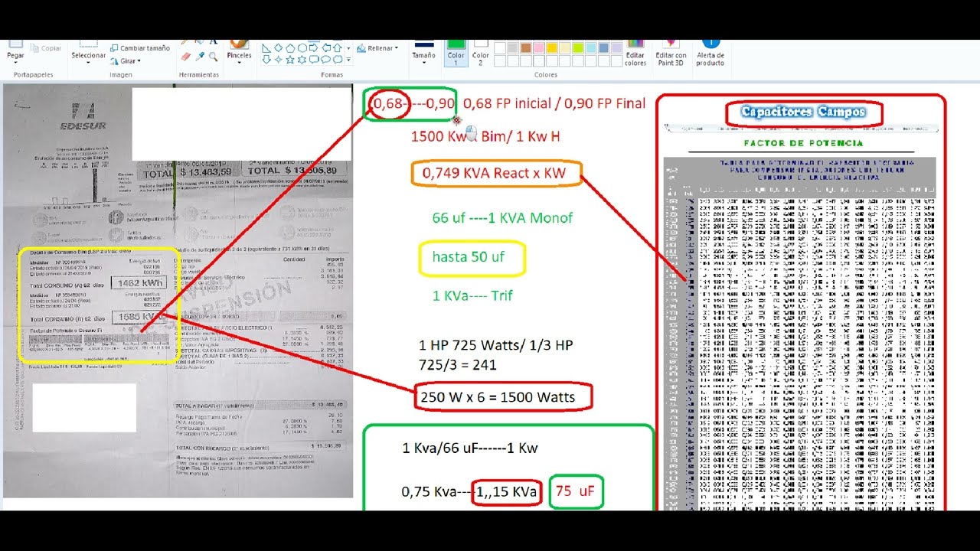The width and height of the screenshot is (980, 551).
Task: Select the Color picker eyedropper tool
Action: point(200,57)
